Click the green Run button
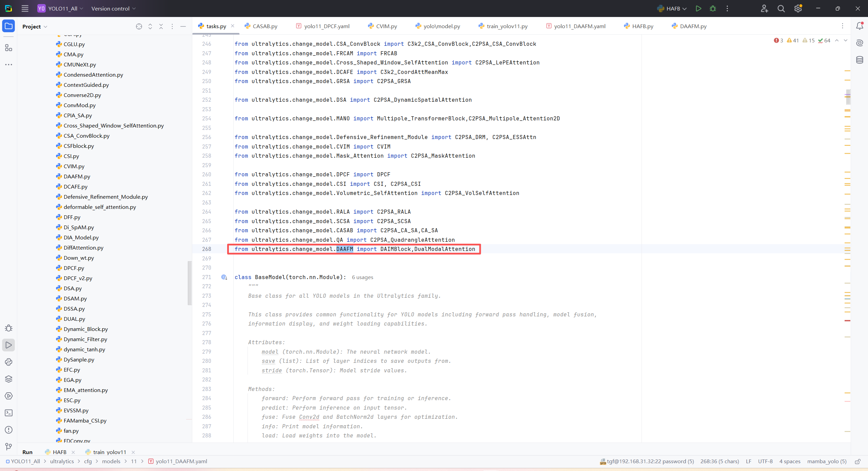 [x=698, y=8]
